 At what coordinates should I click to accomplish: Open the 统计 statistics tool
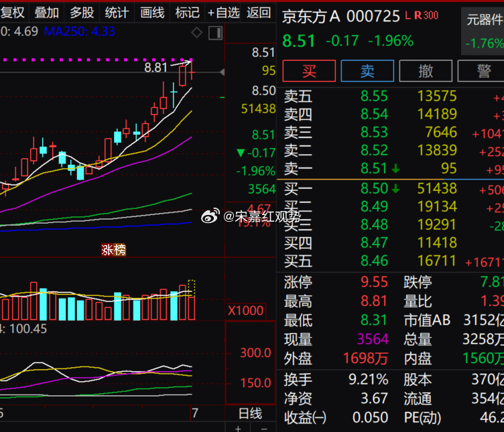[x=117, y=13]
